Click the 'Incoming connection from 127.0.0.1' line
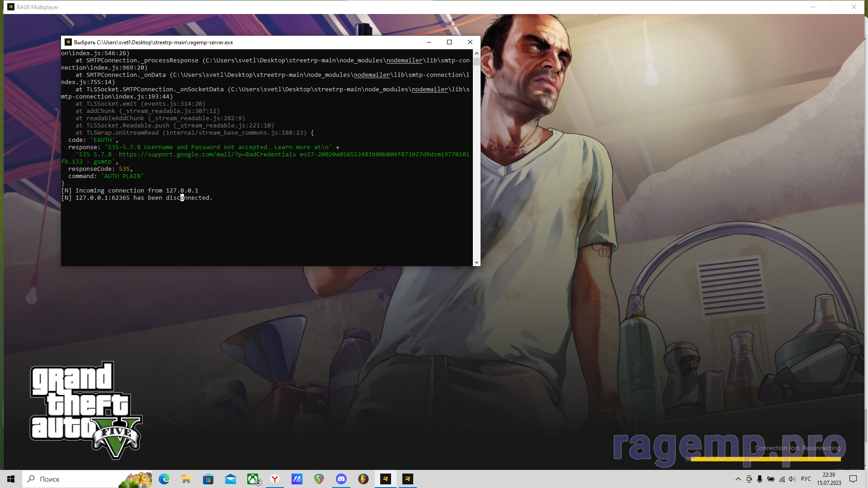The width and height of the screenshot is (868, 488). (x=130, y=191)
